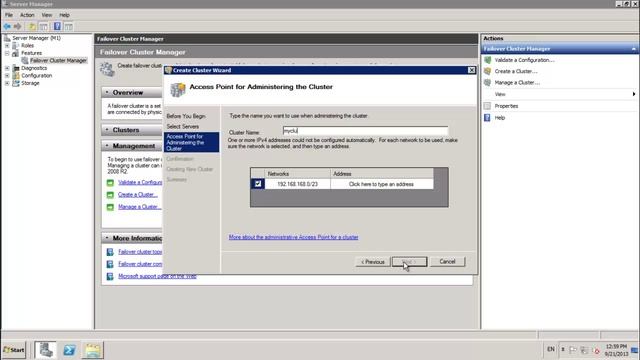The height and width of the screenshot is (360, 640).
Task: Click the Previous button in wizard
Action: point(373,262)
